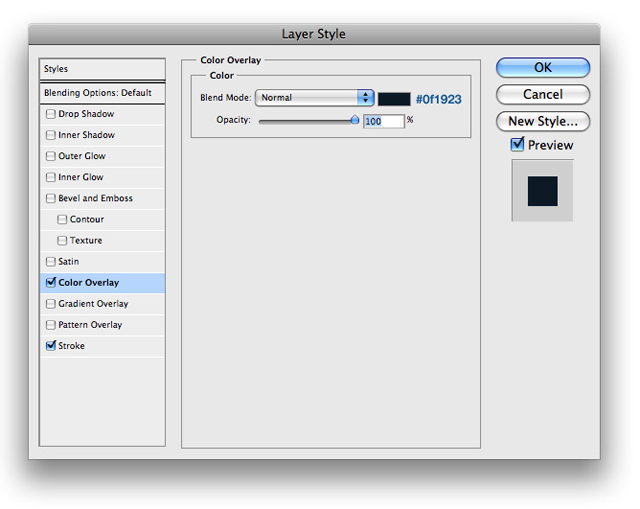Image resolution: width=640 pixels, height=509 pixels.
Task: Uncheck the Color Overlay checkbox
Action: click(51, 282)
